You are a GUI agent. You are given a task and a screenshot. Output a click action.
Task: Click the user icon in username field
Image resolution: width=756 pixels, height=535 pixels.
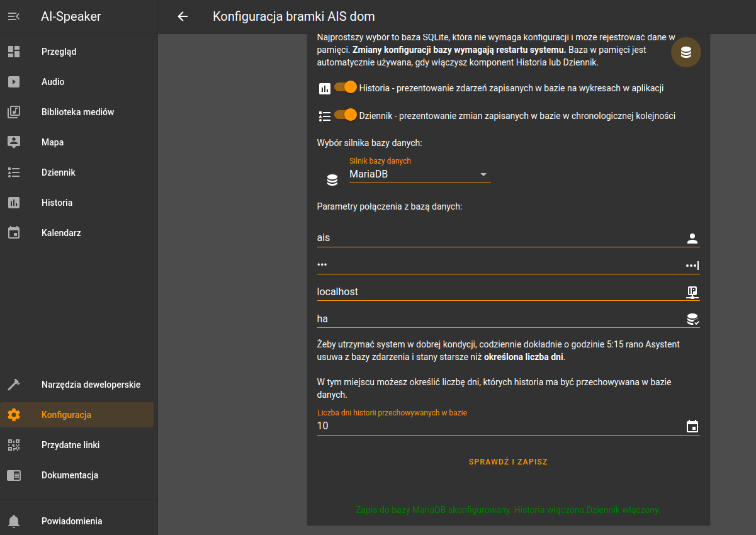tap(692, 239)
